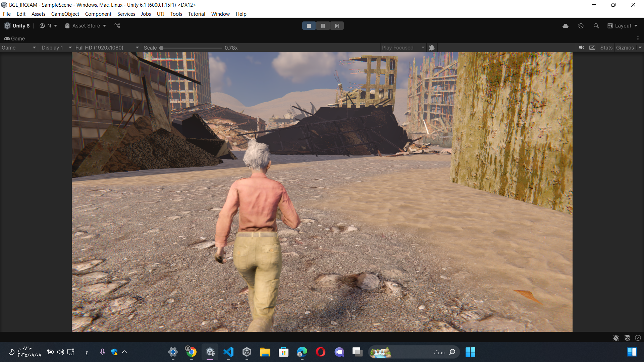Toggle the Stats overlay
Screen dimensions: 644x362
point(606,48)
